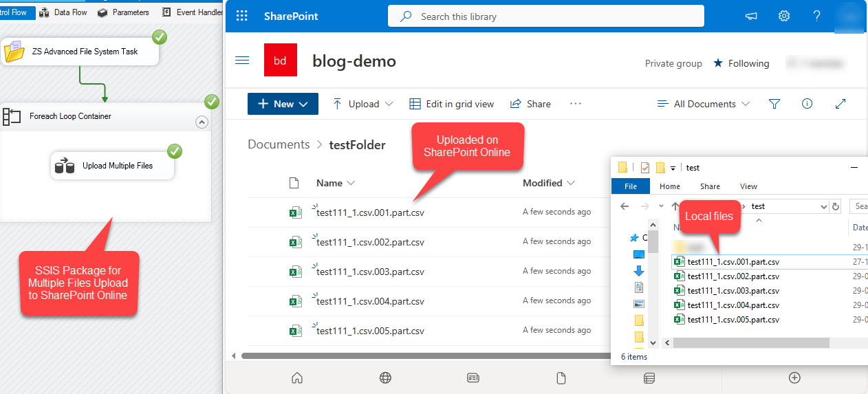
Task: Click the red bd site logo
Action: pyautogui.click(x=281, y=61)
